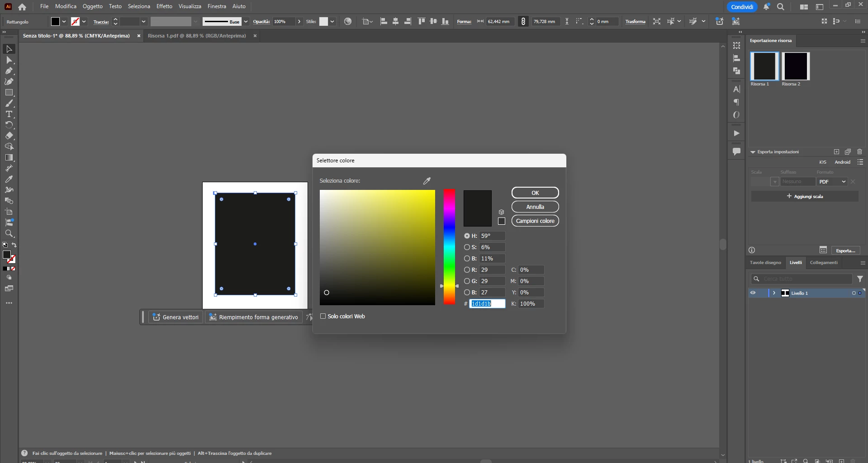This screenshot has width=868, height=463.
Task: Open the Home screen icon
Action: point(22,7)
